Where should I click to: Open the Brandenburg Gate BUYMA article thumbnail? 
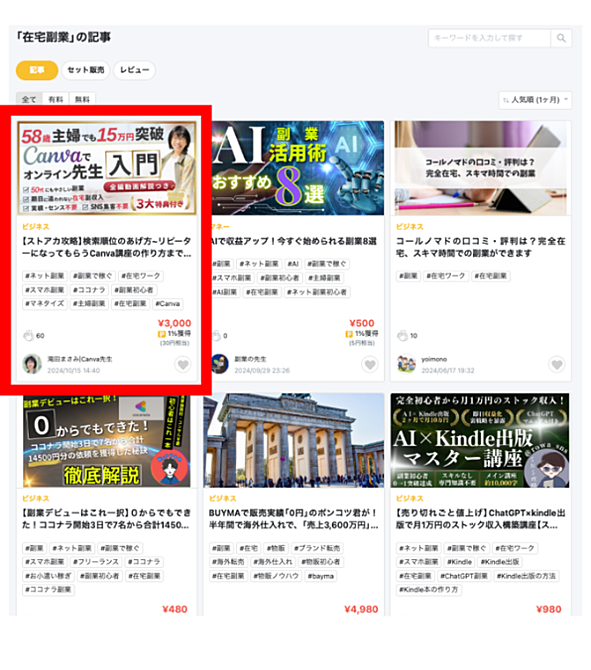click(294, 441)
